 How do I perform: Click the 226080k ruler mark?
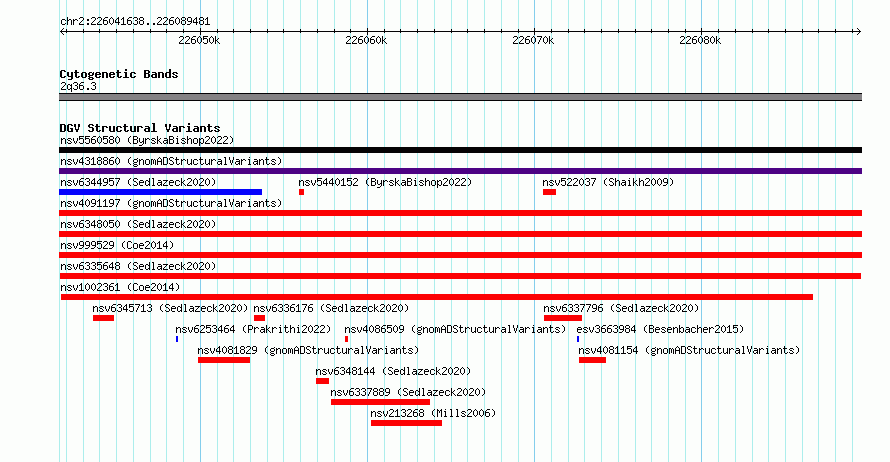[x=700, y=40]
